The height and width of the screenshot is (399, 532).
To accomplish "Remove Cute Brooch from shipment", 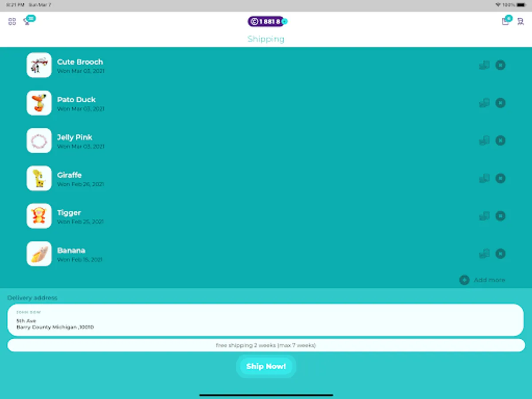I will 500,65.
